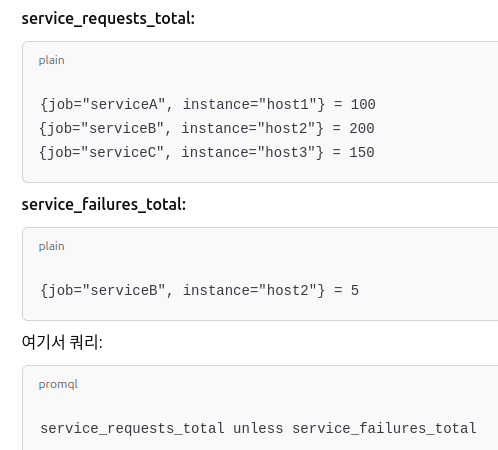Click the service_requests_total: heading
Screen dimensions: 498x450
click(108, 19)
